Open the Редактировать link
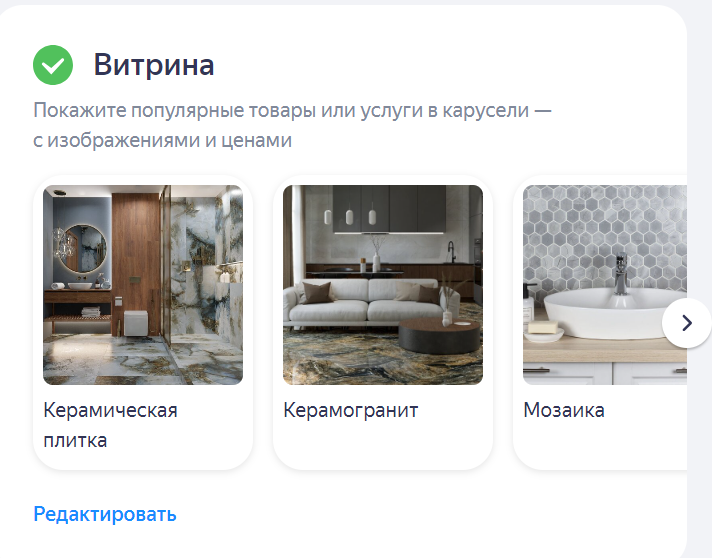This screenshot has height=558, width=712. (105, 514)
